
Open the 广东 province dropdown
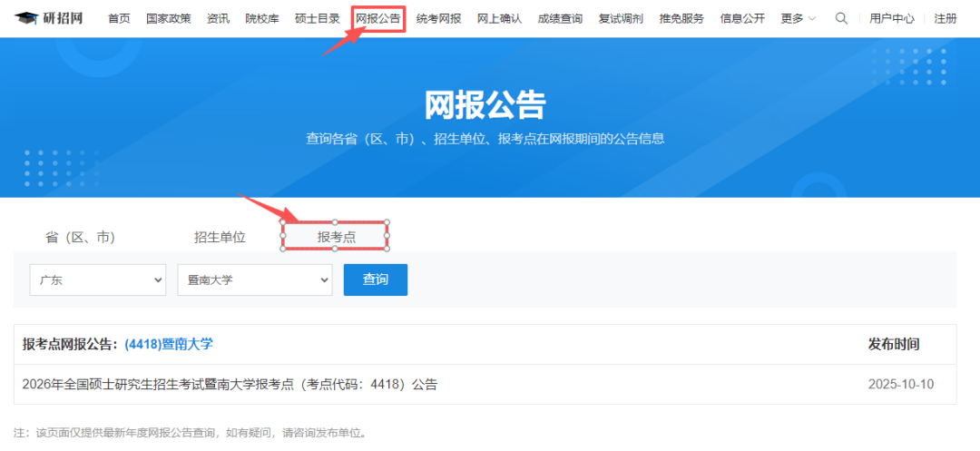pyautogui.click(x=98, y=279)
